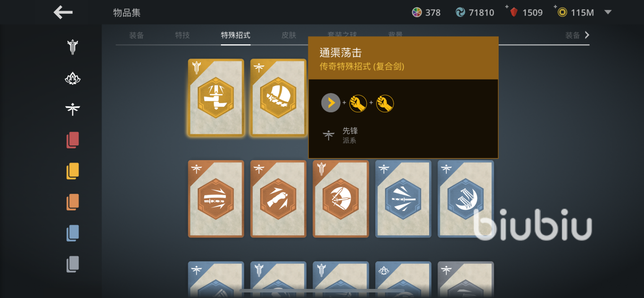Filter by blue rarity cards
Viewport: 644px width, 298px height.
click(x=73, y=233)
